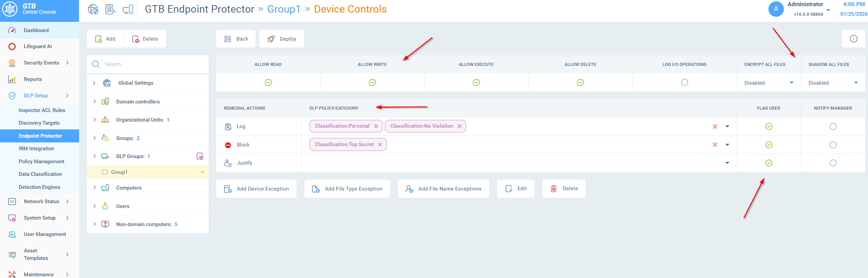This screenshot has height=278, width=868.
Task: Expand the Groups tree node
Action: 94,138
